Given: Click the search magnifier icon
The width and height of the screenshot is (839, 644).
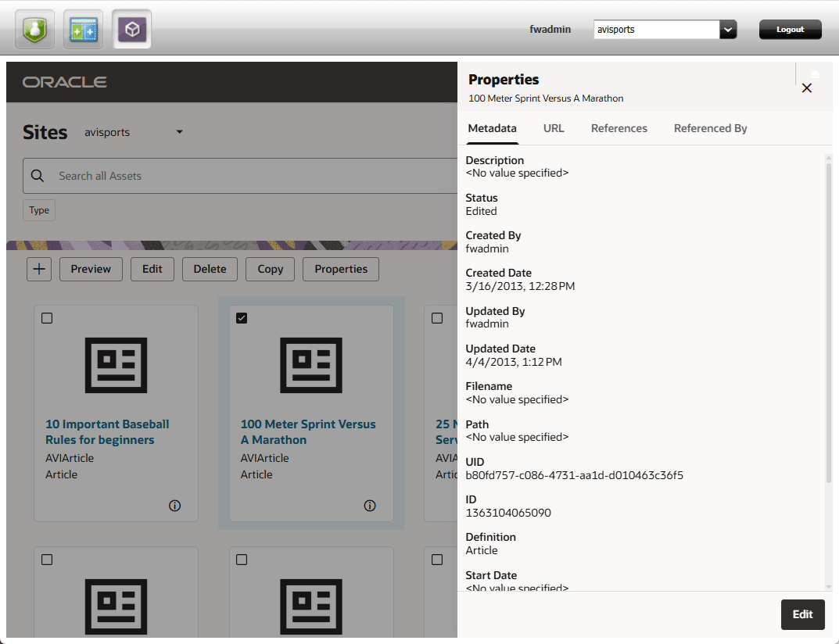Looking at the screenshot, I should click(38, 175).
